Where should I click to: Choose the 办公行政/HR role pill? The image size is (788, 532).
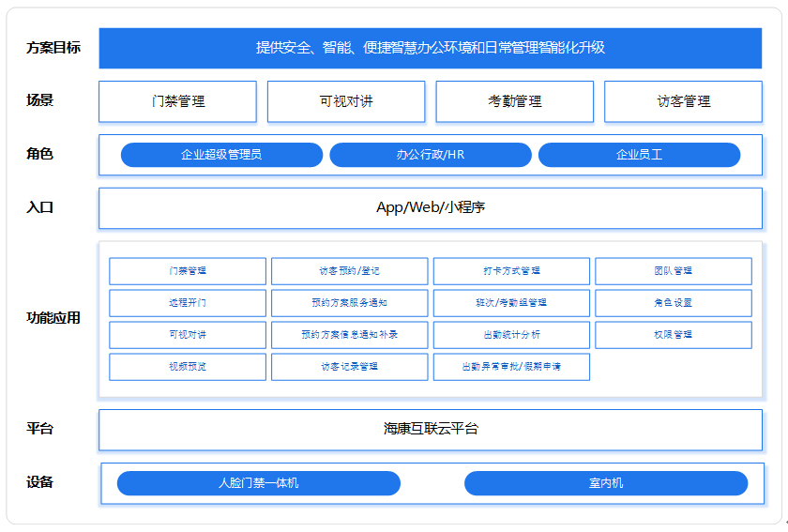pyautogui.click(x=431, y=155)
